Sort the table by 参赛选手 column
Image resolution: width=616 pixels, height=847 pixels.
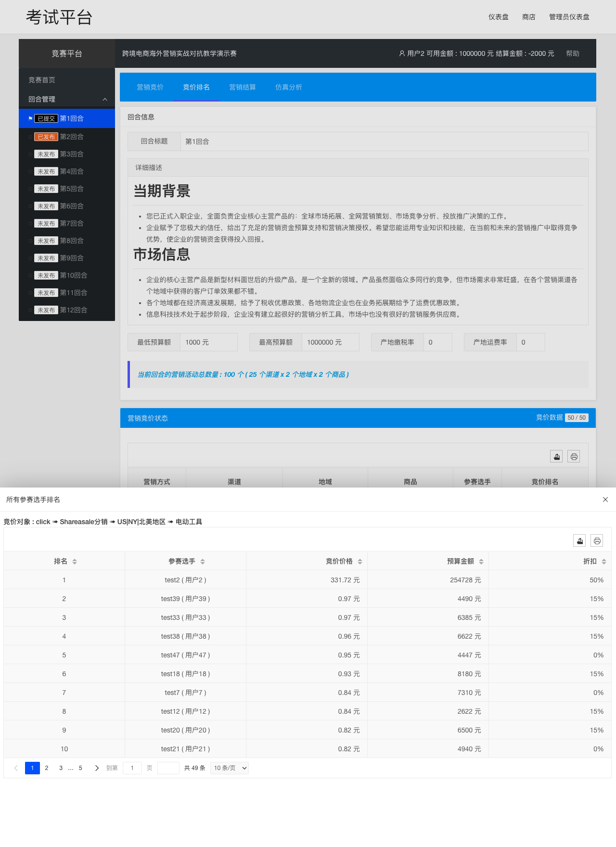pos(203,562)
